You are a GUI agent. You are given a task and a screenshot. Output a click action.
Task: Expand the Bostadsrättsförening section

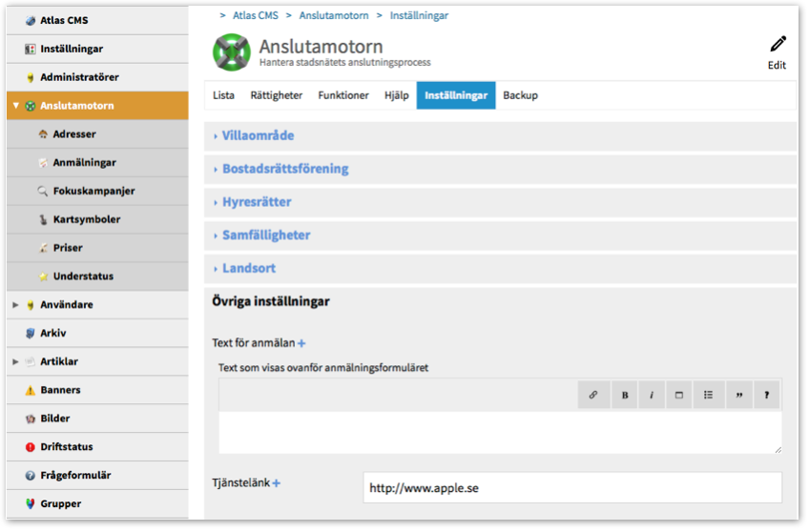point(284,169)
